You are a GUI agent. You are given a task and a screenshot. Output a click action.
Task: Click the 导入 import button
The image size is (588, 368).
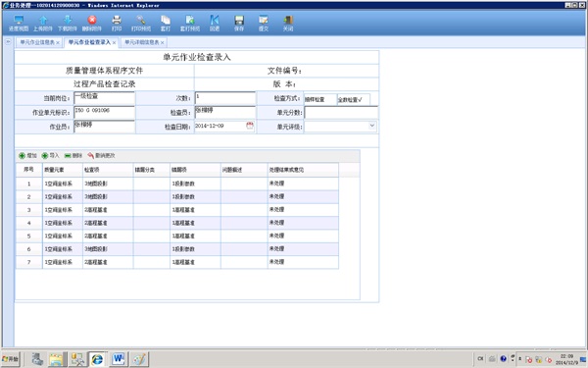[50, 155]
